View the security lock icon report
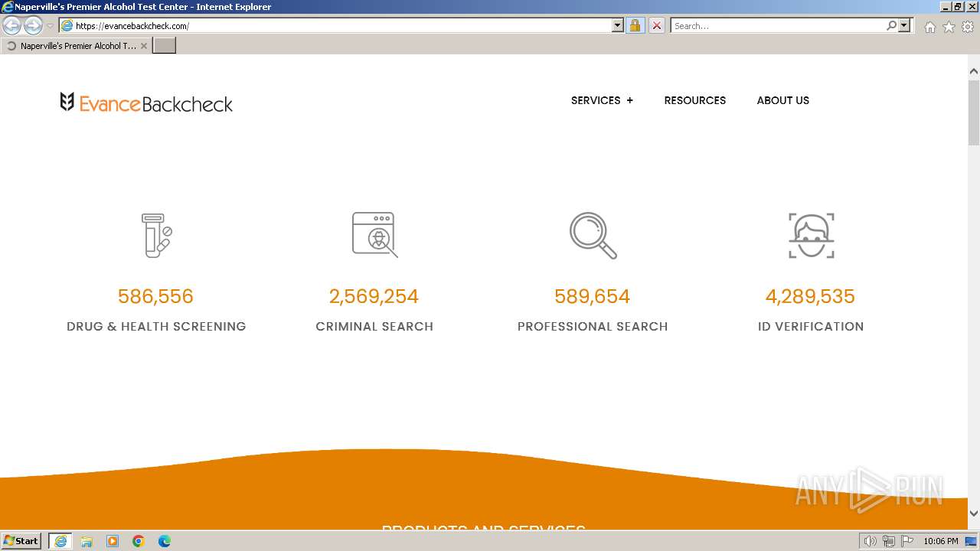The width and height of the screenshot is (980, 551). click(635, 26)
